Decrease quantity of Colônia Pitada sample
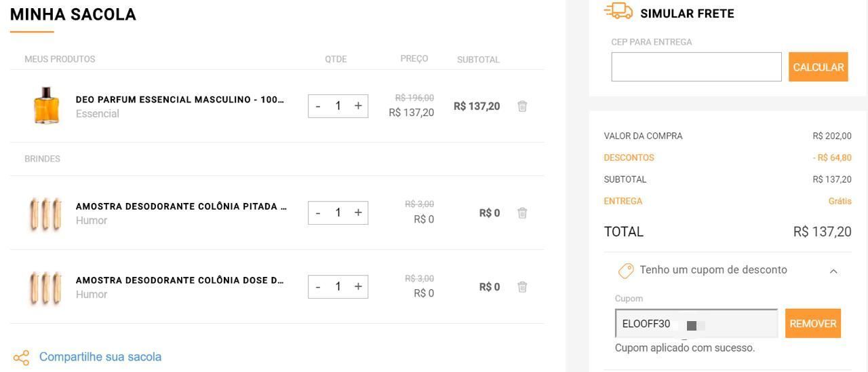This screenshot has height=372, width=868. 318,213
